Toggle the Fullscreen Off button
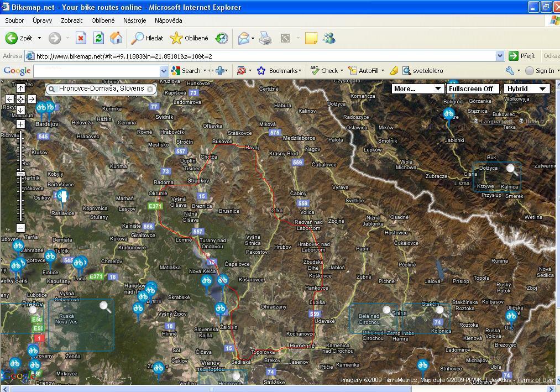Screen dimensions: 560x392 coord(471,88)
